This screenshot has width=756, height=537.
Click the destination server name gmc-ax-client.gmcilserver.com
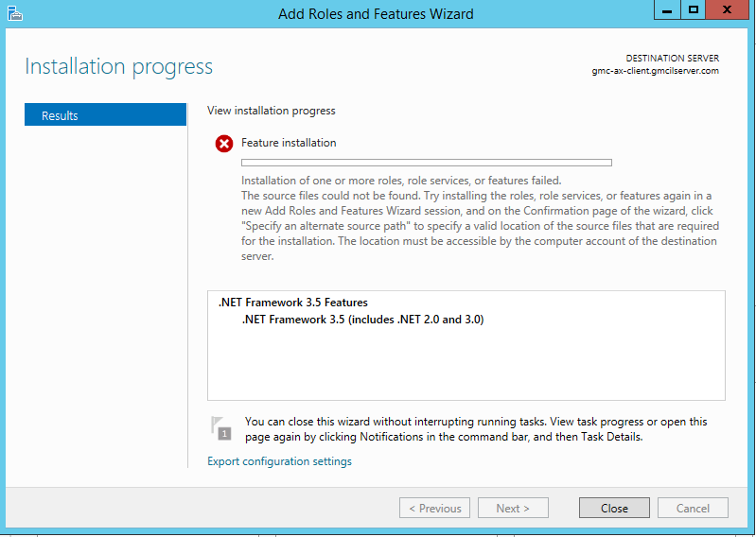pyautogui.click(x=655, y=71)
